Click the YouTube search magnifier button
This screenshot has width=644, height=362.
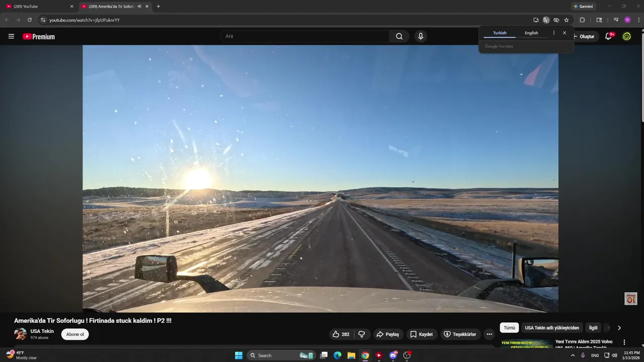[x=399, y=36]
